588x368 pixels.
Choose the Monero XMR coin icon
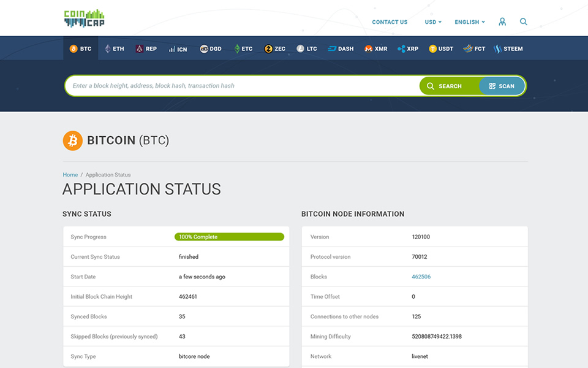coord(369,48)
